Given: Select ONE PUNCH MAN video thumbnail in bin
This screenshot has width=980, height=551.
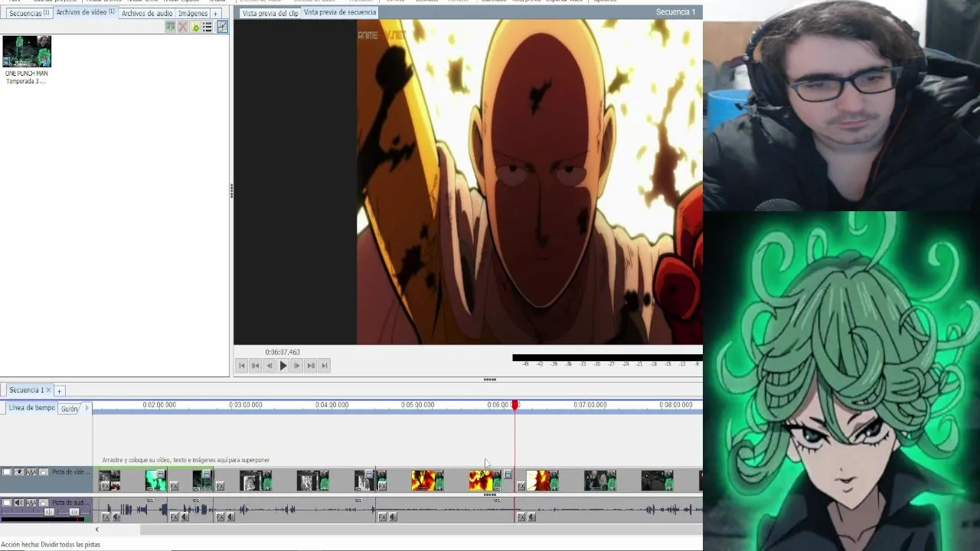Looking at the screenshot, I should coord(27,51).
